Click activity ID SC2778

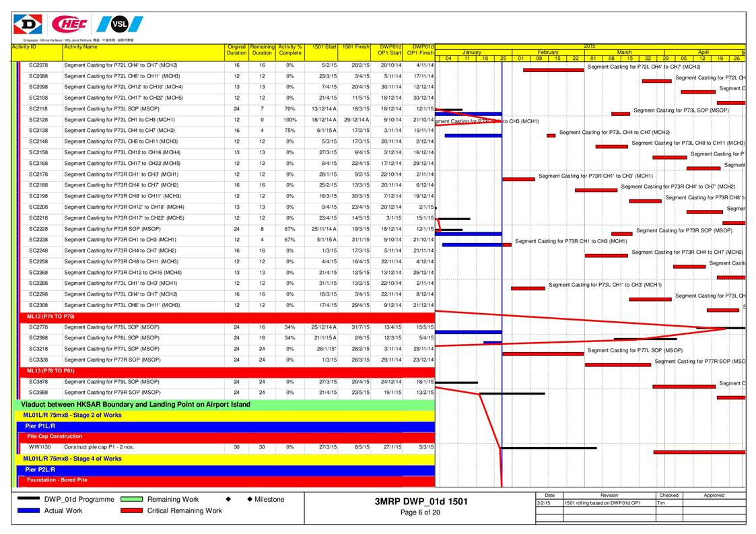click(x=38, y=327)
